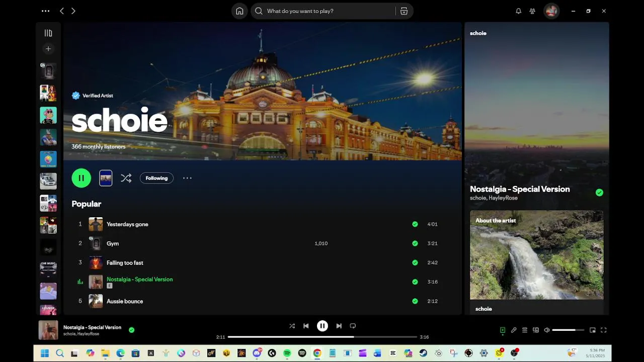Open the CAR MUSIC playlist in sidebar
Screen dimensions: 644x362
pos(48,268)
